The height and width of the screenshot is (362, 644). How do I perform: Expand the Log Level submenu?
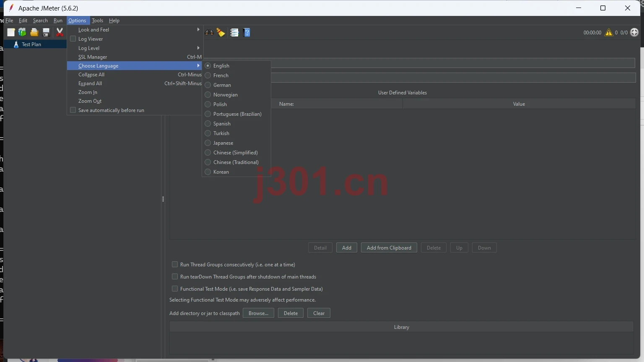[x=135, y=48]
